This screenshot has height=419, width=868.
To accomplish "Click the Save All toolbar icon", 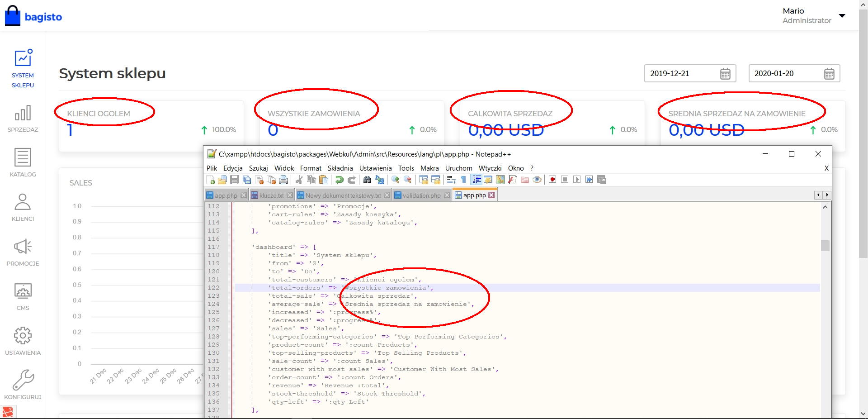I will (247, 180).
